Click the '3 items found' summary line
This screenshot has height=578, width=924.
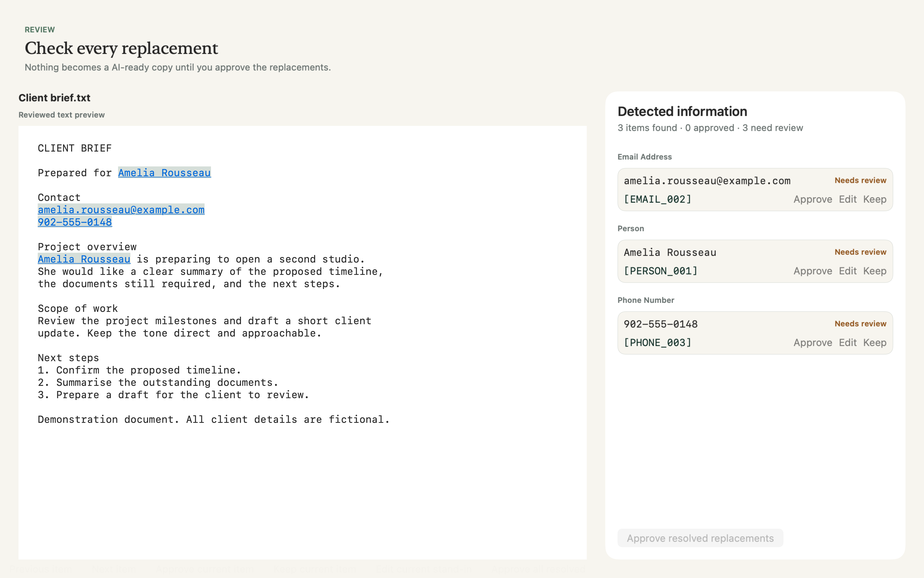710,128
